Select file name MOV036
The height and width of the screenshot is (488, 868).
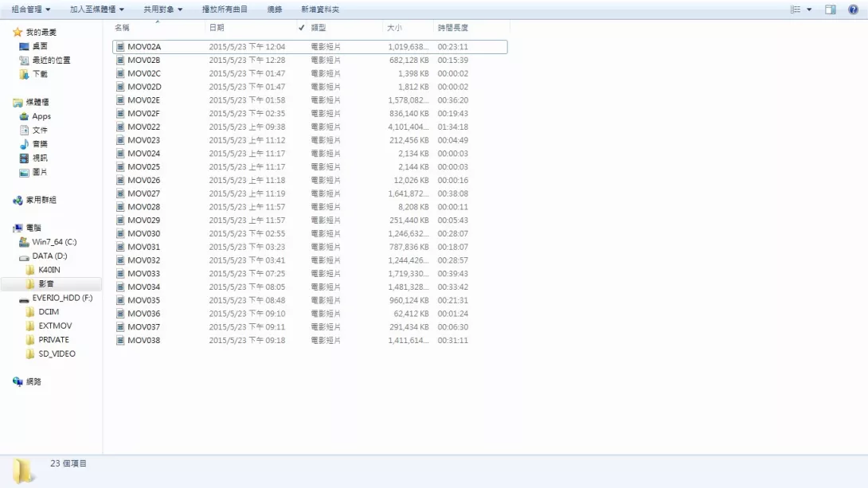[144, 314]
